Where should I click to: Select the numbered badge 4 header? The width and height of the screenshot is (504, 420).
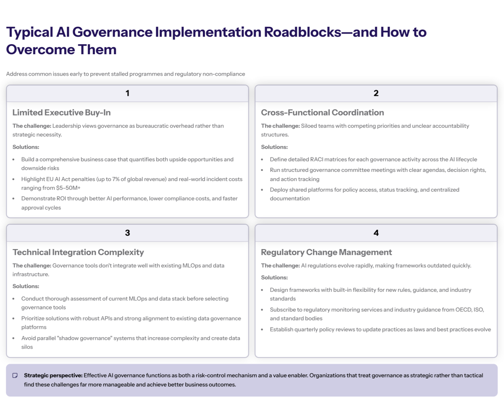pos(376,232)
